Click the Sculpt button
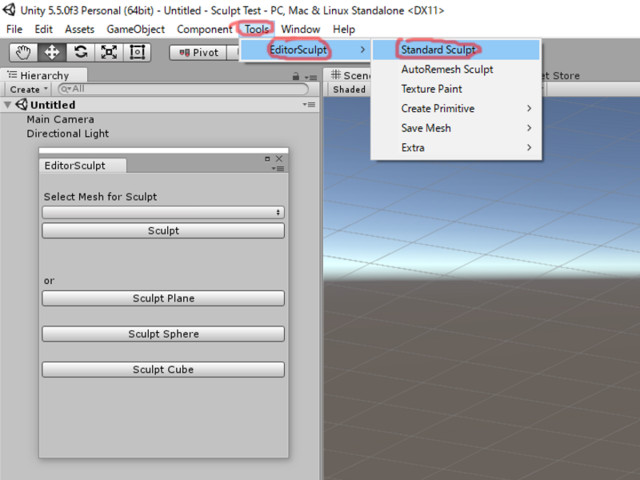The height and width of the screenshot is (480, 640). tap(163, 231)
